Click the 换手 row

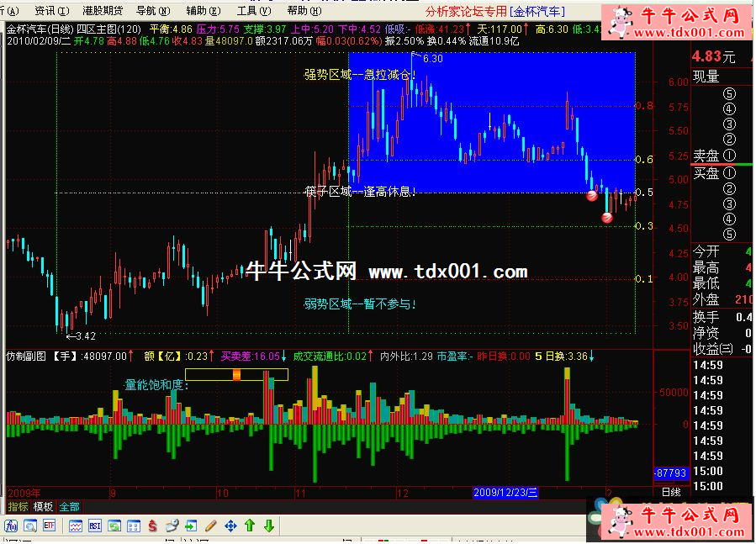722,317
